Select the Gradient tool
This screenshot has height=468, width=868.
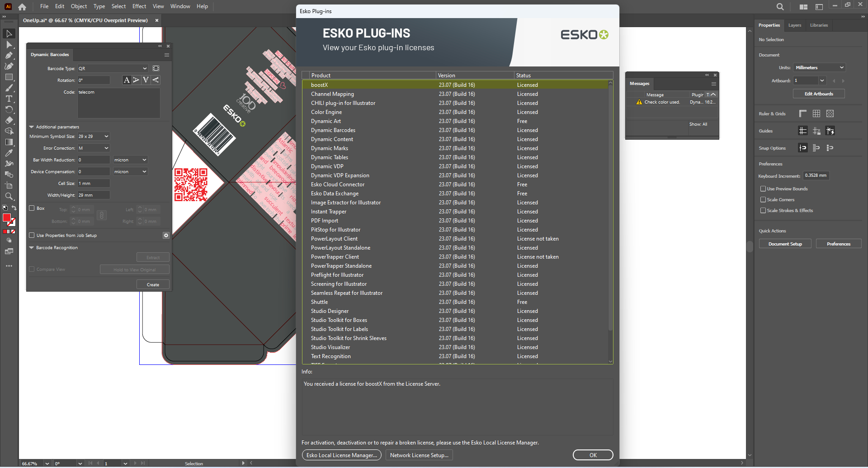coord(9,142)
